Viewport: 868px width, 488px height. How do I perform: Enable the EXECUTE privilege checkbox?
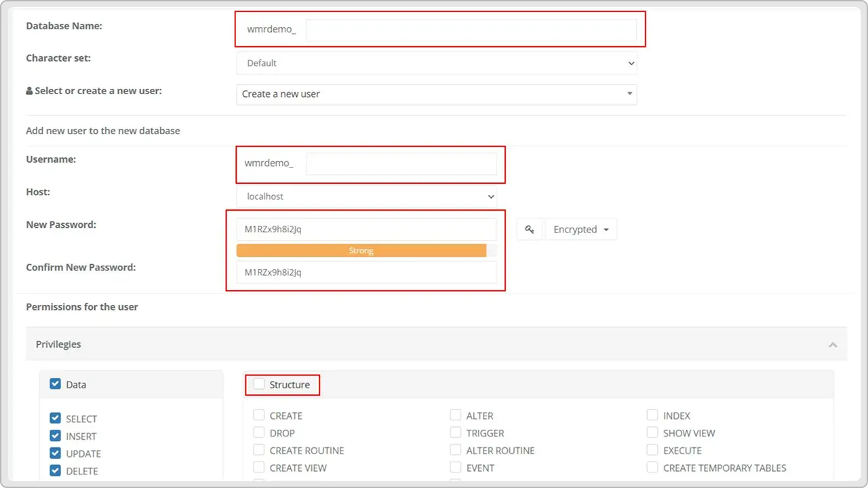652,450
